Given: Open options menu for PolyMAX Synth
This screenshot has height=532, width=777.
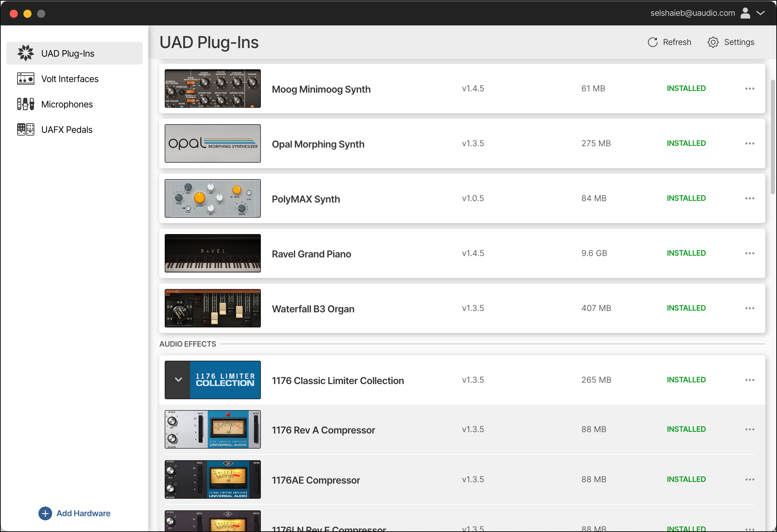Looking at the screenshot, I should click(x=750, y=198).
